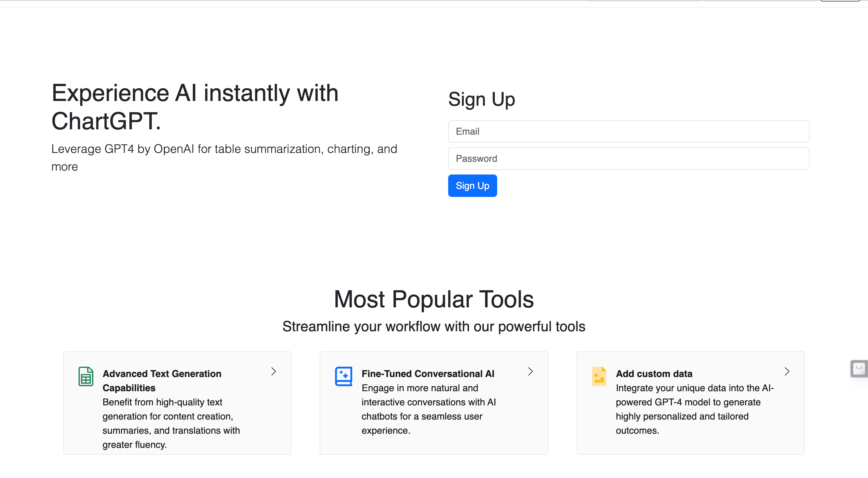Click the floating widget icon at right edge
868x478 pixels.
click(859, 368)
